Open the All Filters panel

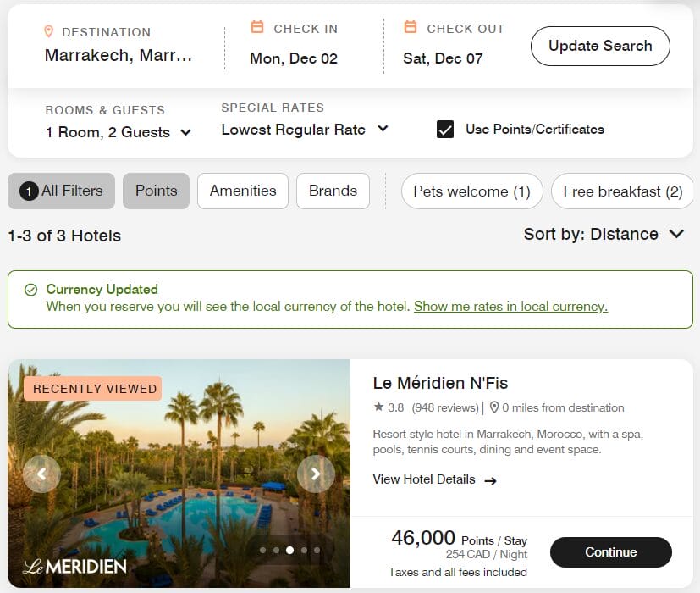coord(60,191)
